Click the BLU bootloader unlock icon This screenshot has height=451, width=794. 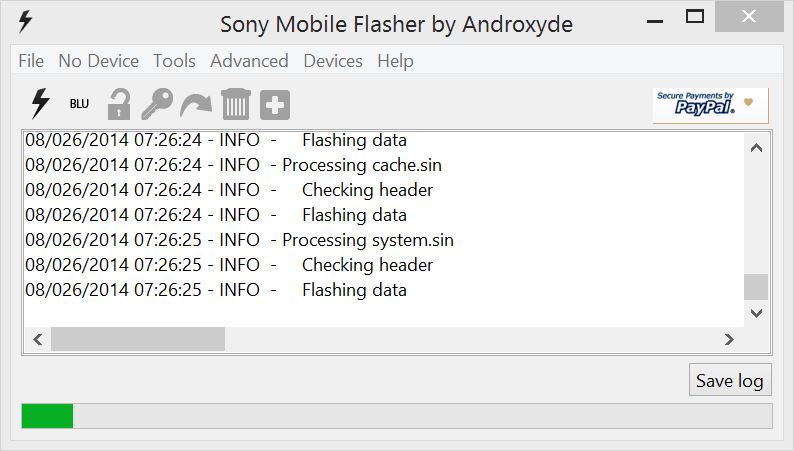[x=79, y=104]
